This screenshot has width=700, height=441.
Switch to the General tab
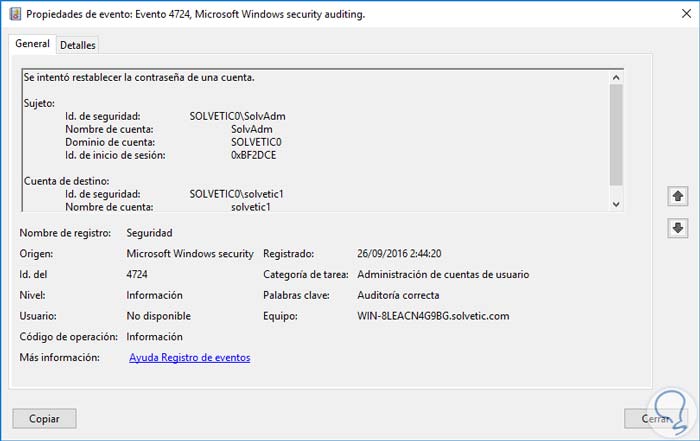(x=32, y=44)
